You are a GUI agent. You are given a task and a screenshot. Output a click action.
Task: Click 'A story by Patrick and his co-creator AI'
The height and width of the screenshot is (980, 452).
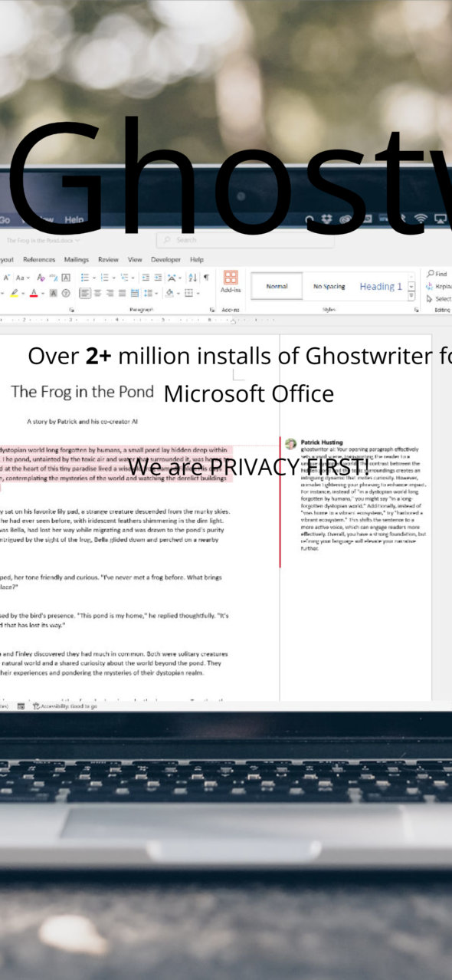pyautogui.click(x=82, y=422)
